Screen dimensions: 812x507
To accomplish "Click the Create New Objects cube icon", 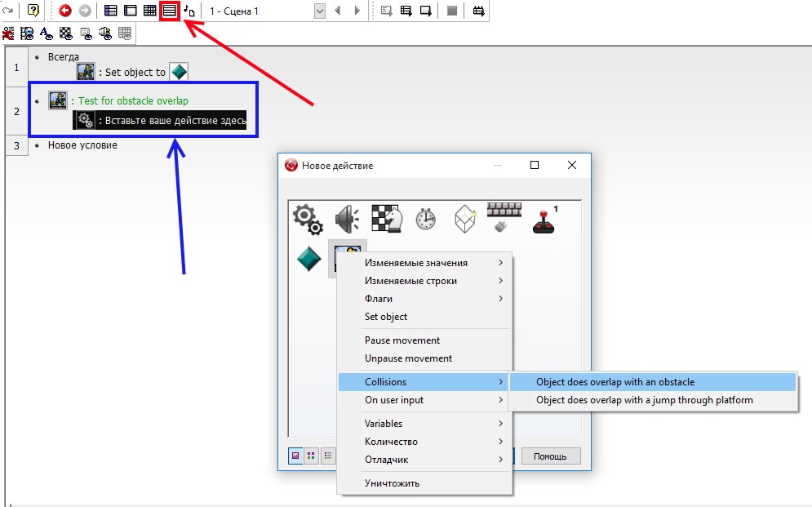I will coord(465,219).
